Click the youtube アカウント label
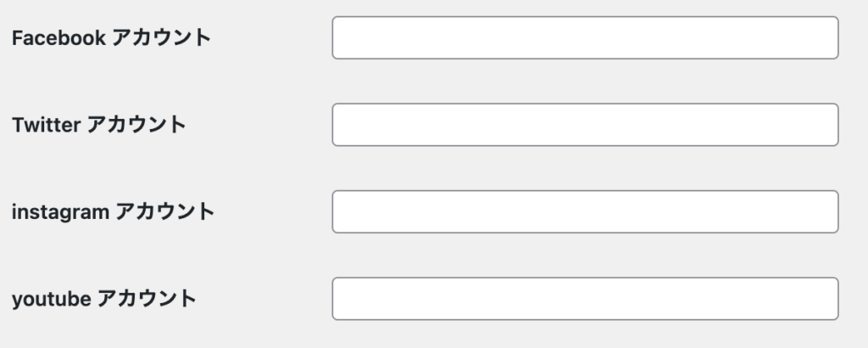868x348 pixels. point(103,299)
